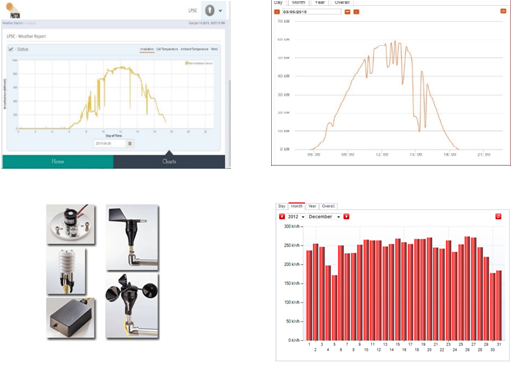Click the Home button in bottom bar
This screenshot has height=370, width=512.
click(58, 162)
